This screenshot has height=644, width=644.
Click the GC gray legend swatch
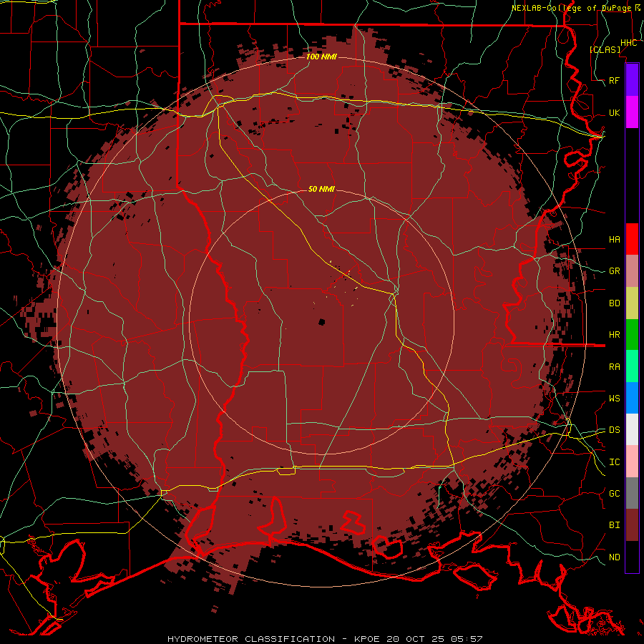632,493
